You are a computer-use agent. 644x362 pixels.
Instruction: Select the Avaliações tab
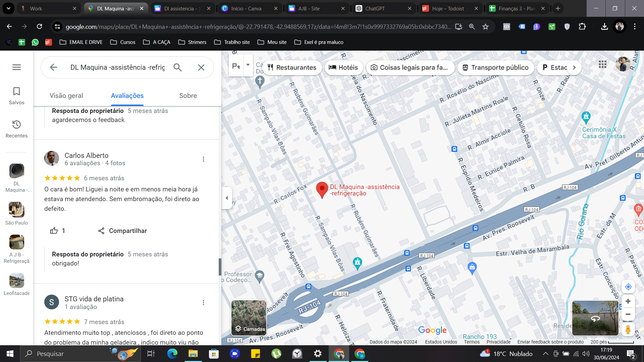click(x=127, y=96)
